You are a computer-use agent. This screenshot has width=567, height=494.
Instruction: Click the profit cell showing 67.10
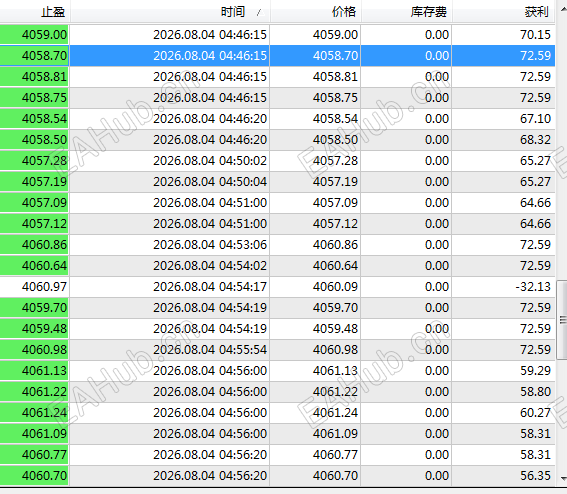[503, 119]
